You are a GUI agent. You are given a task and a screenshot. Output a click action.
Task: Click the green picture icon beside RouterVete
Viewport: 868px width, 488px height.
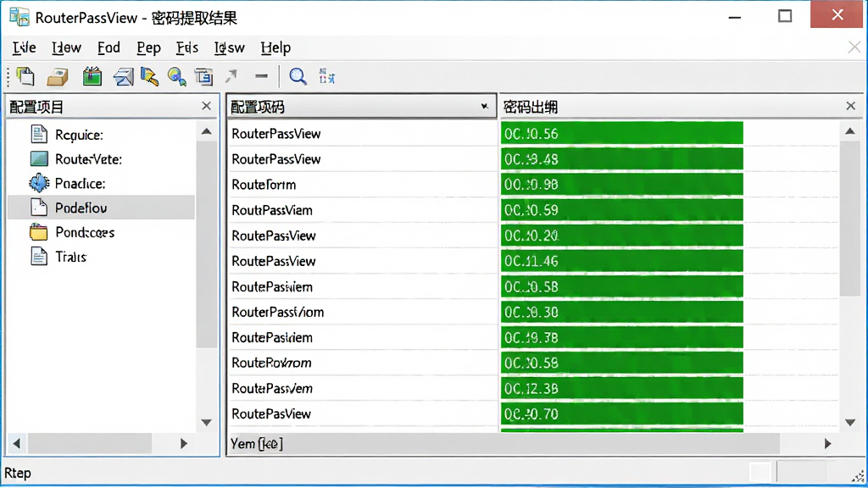pyautogui.click(x=39, y=159)
